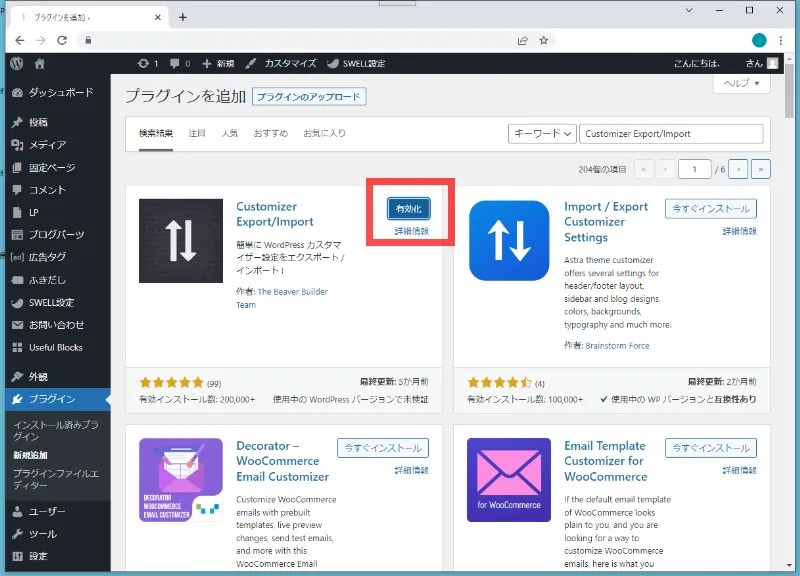
Task: Open 詳細情報 for Customizer Export/Import
Action: pos(412,231)
